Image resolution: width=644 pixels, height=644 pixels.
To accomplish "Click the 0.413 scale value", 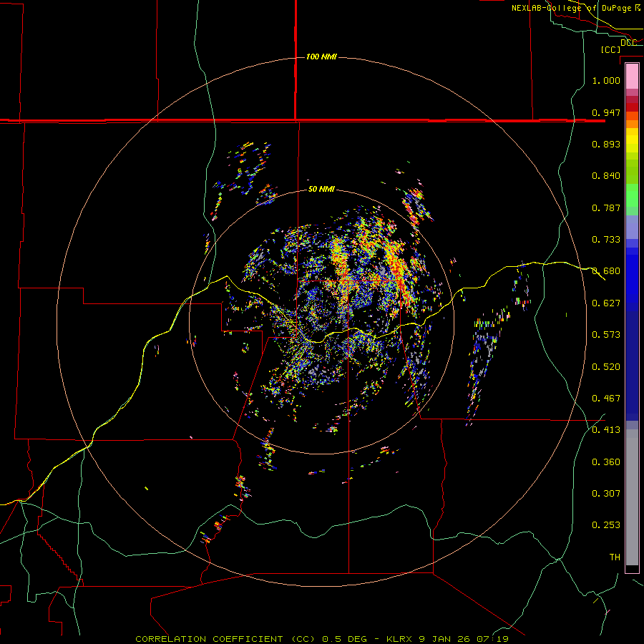I will [606, 430].
